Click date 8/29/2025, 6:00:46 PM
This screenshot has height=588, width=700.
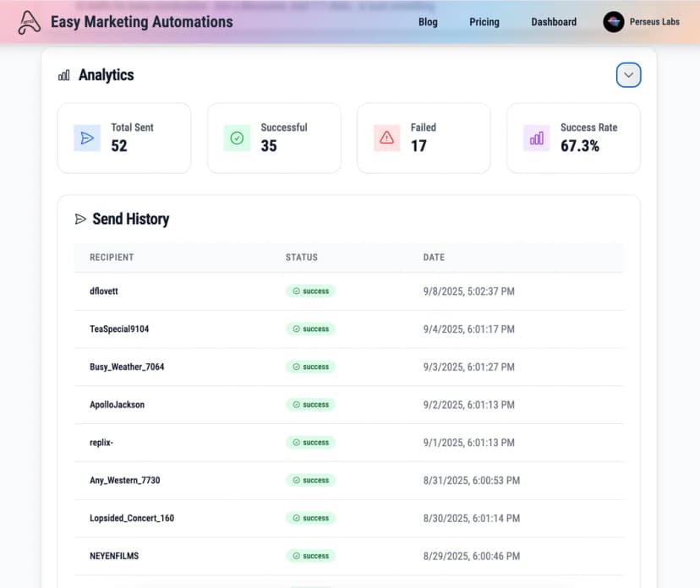(472, 556)
